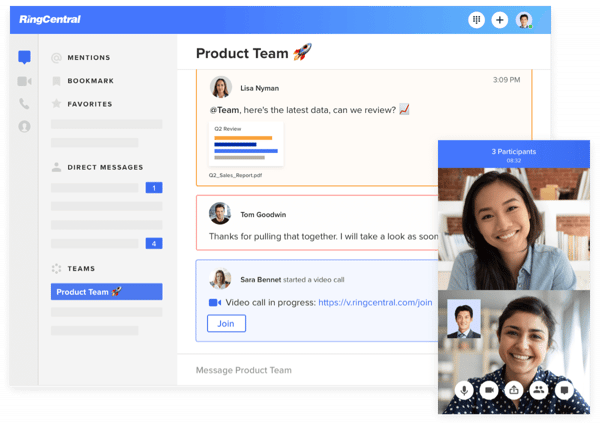Open the Q2 Review attachment thumbnail
The width and height of the screenshot is (600, 427).
click(246, 144)
